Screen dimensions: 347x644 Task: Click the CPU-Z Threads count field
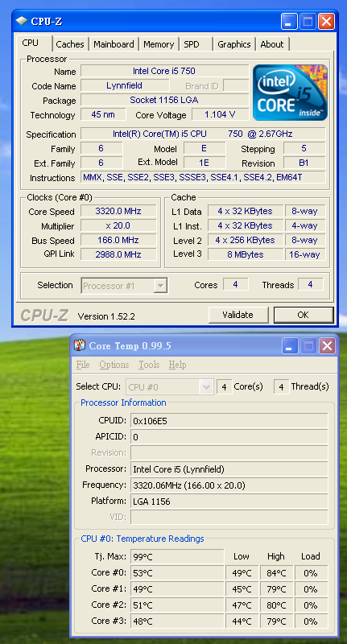pyautogui.click(x=311, y=284)
